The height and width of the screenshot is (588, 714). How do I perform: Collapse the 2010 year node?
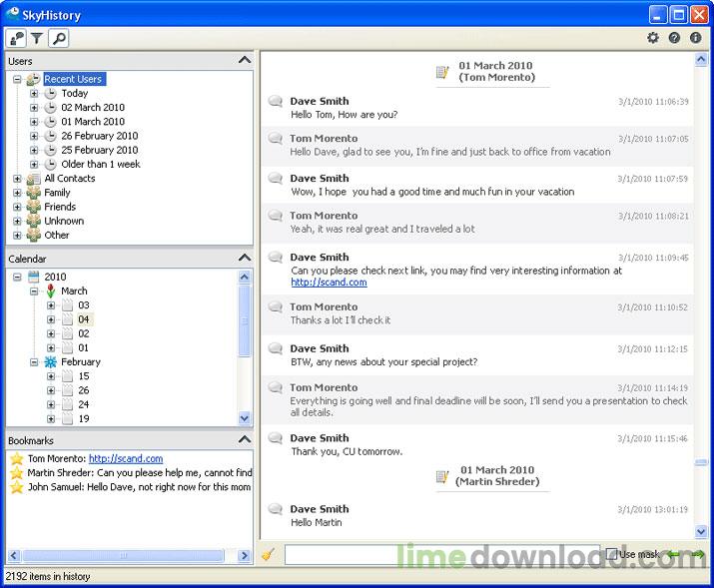pyautogui.click(x=17, y=277)
